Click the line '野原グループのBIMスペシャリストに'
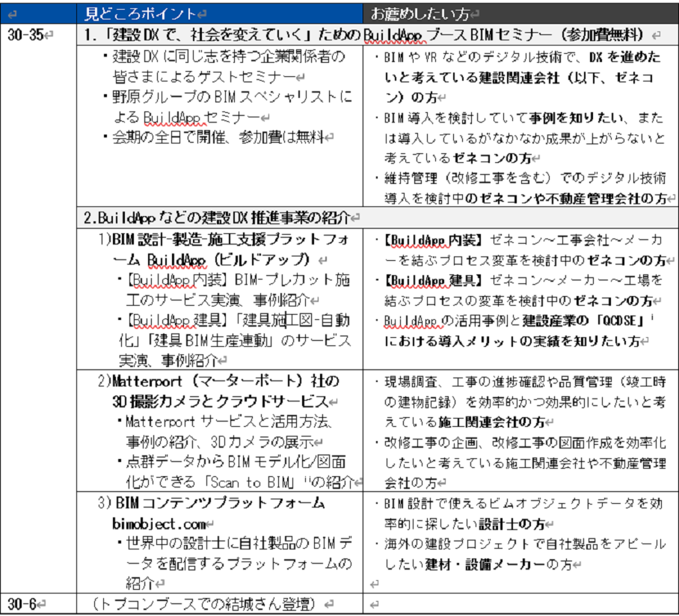 pos(232,96)
